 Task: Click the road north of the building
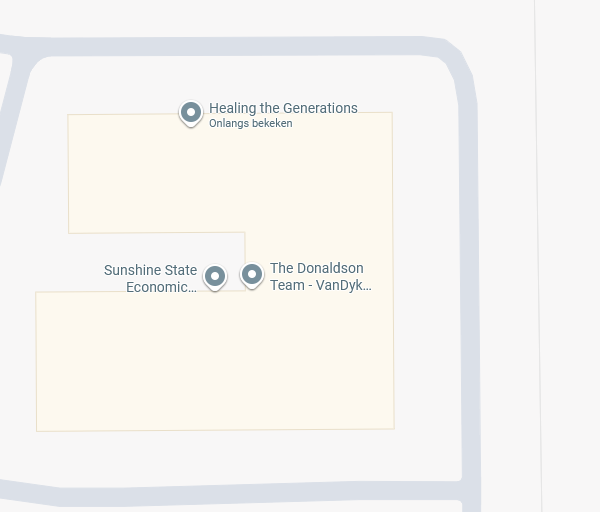click(240, 46)
